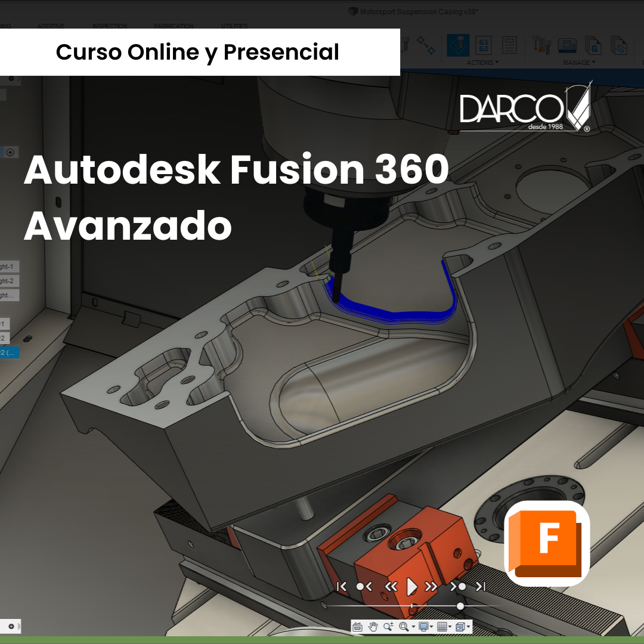
Task: Click the G1 G2 Post Process icon
Action: (x=484, y=45)
